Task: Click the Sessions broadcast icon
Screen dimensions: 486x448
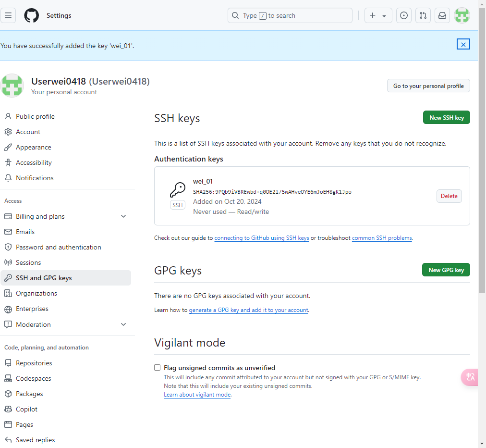Action: pos(8,262)
